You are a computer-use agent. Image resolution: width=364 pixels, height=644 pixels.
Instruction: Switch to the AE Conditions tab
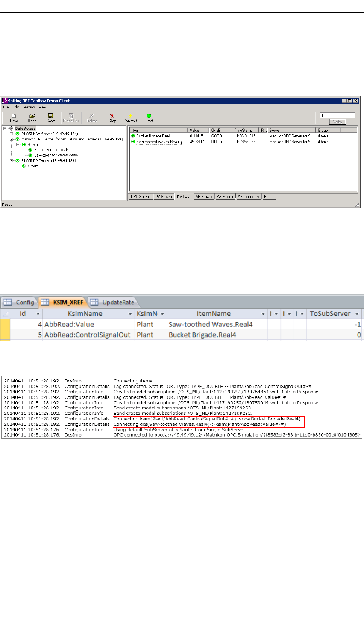[249, 197]
